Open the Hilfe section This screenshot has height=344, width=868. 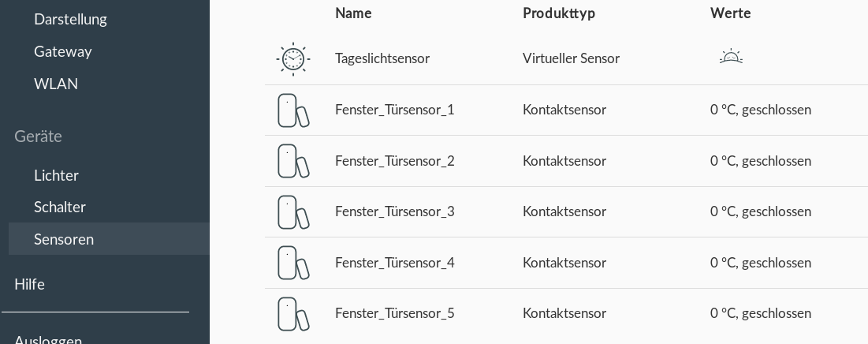[29, 284]
